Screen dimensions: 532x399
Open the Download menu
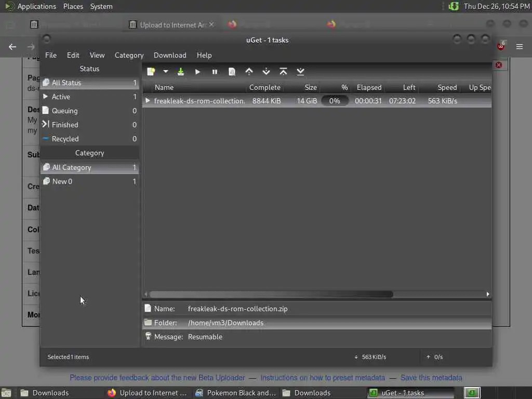170,55
